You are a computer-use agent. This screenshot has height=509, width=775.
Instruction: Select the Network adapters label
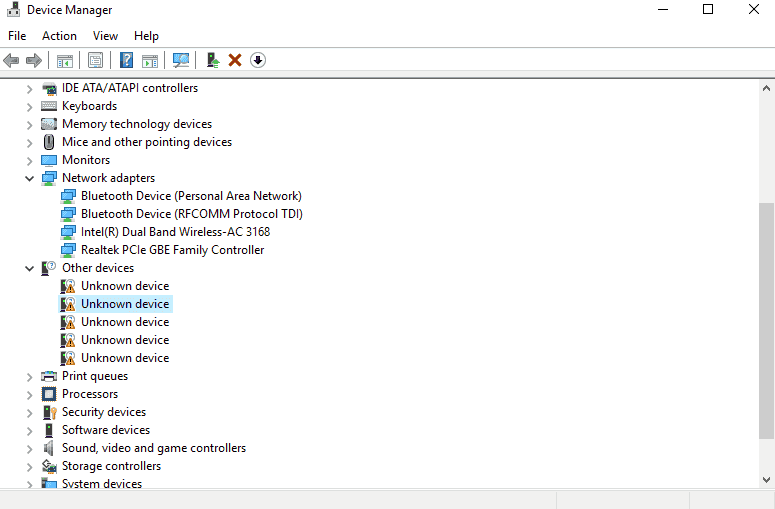click(108, 178)
